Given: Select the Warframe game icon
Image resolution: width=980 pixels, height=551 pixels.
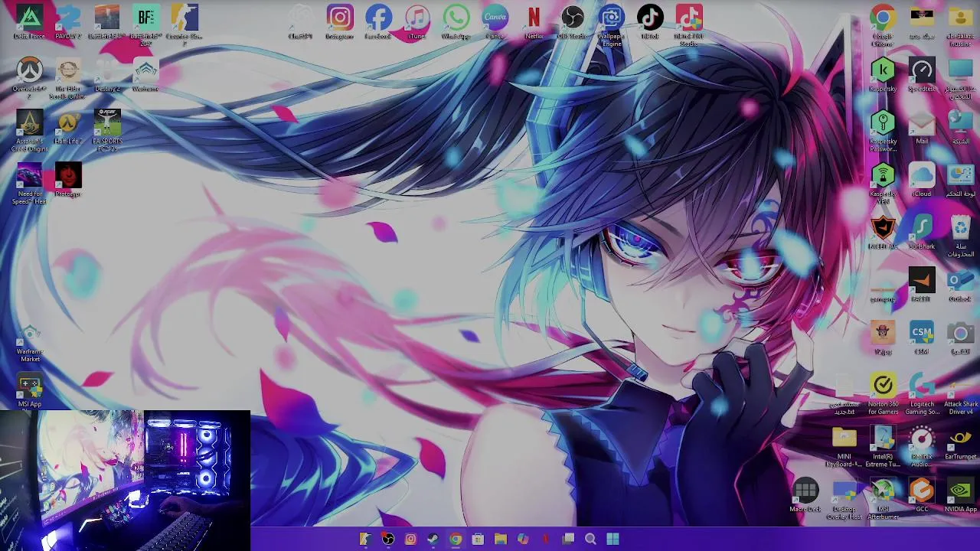Looking at the screenshot, I should click(x=145, y=75).
